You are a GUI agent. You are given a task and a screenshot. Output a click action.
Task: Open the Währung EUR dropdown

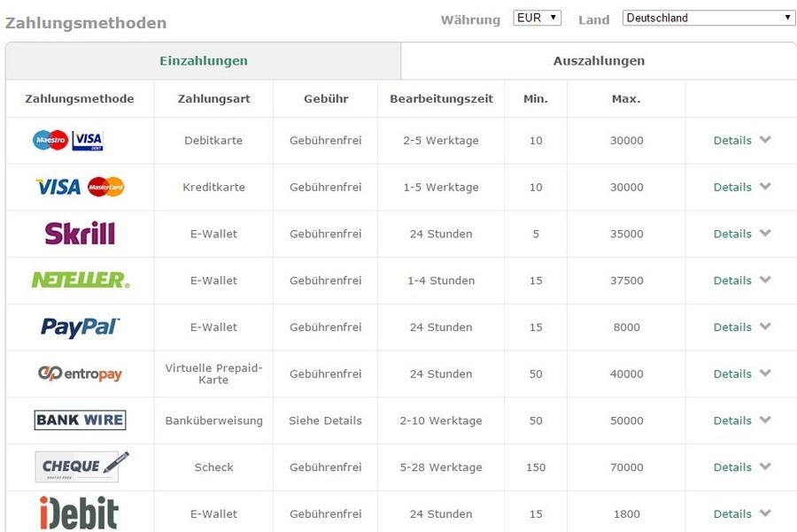[x=537, y=18]
